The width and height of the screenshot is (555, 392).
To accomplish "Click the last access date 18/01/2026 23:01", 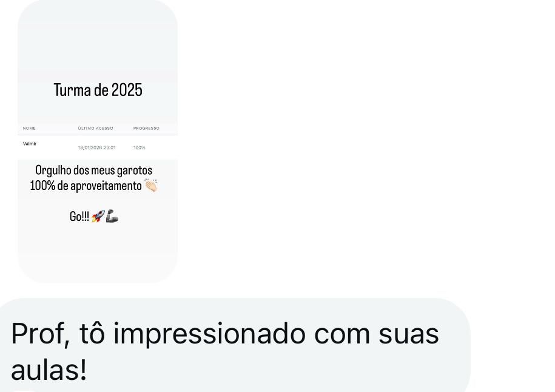I will coord(96,147).
